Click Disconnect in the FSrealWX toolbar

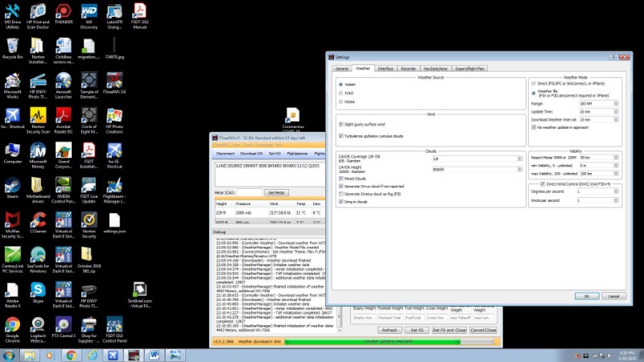click(225, 154)
